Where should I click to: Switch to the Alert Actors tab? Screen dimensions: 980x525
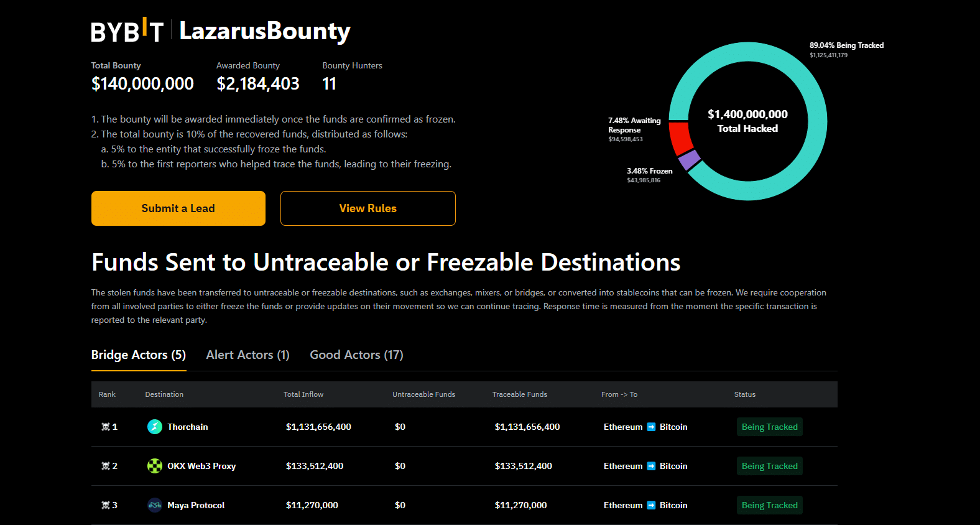point(247,355)
